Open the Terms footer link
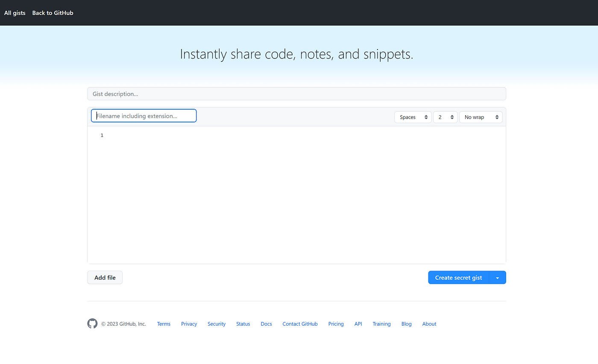598x364 pixels. (164, 324)
